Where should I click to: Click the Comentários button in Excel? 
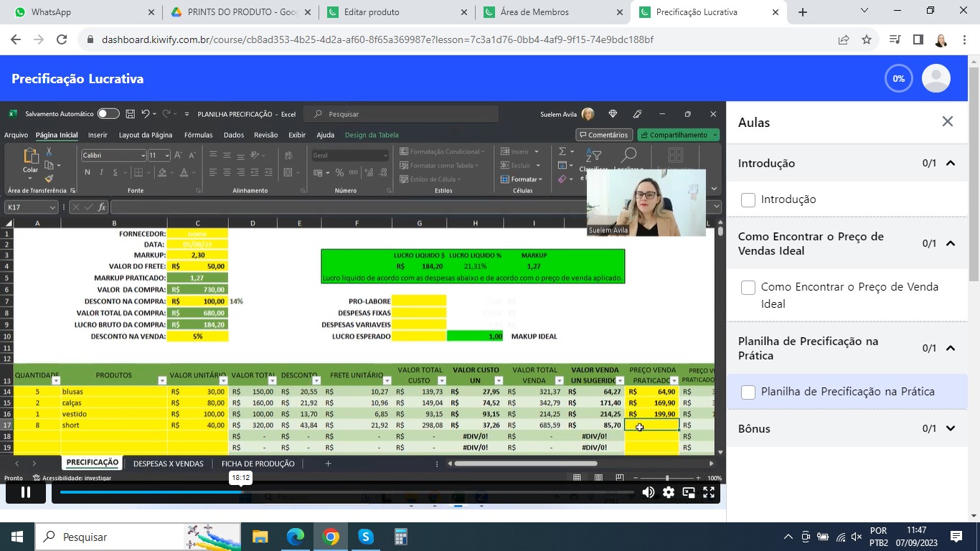(603, 135)
